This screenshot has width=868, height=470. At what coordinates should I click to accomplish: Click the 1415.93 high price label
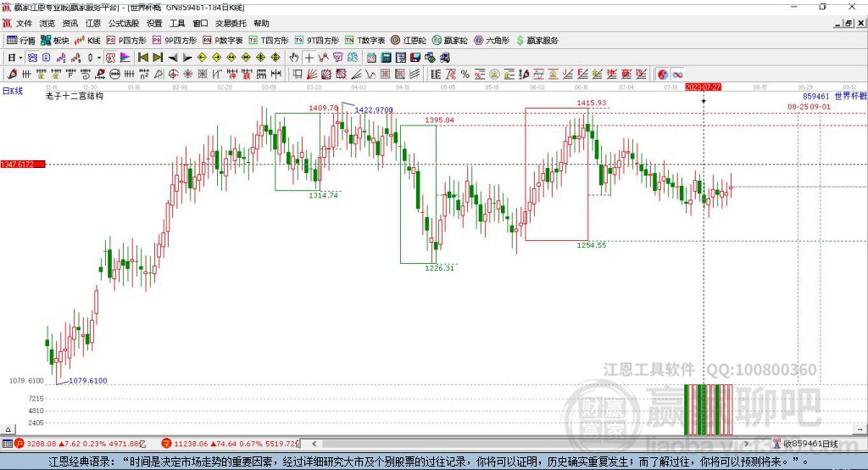591,103
